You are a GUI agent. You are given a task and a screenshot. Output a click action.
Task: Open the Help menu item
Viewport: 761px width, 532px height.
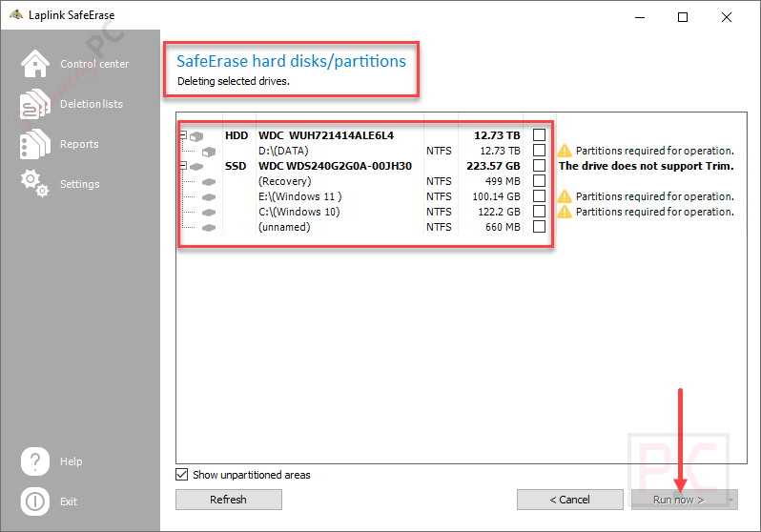pos(71,461)
